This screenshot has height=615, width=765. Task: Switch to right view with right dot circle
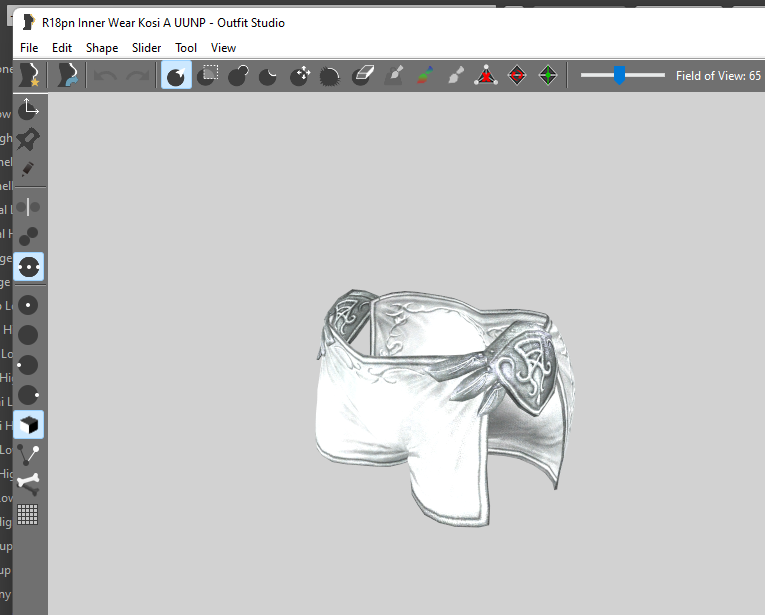click(x=28, y=395)
